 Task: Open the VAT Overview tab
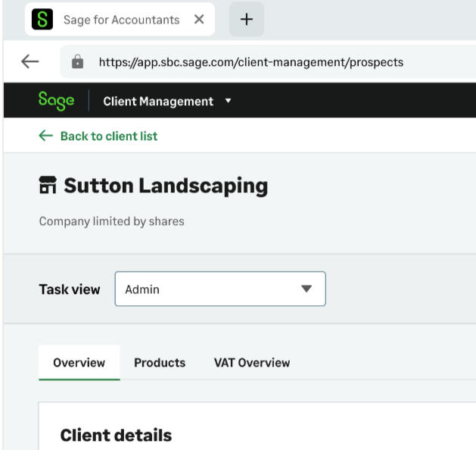251,363
